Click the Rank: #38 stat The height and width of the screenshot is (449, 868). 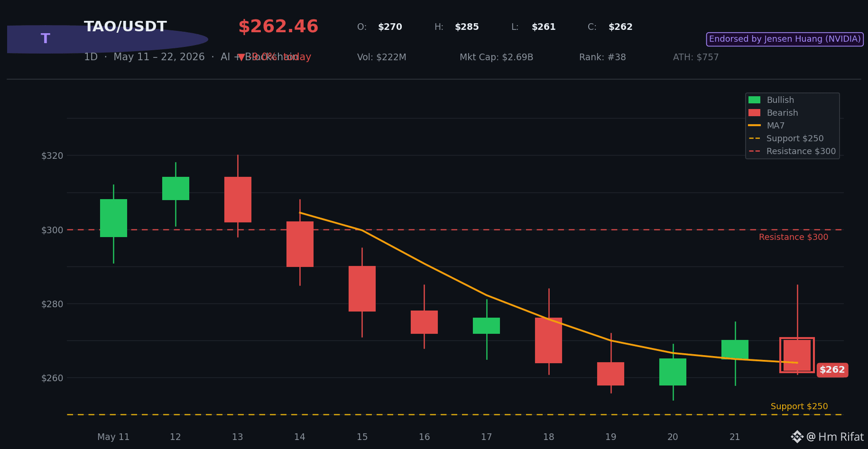coord(602,57)
